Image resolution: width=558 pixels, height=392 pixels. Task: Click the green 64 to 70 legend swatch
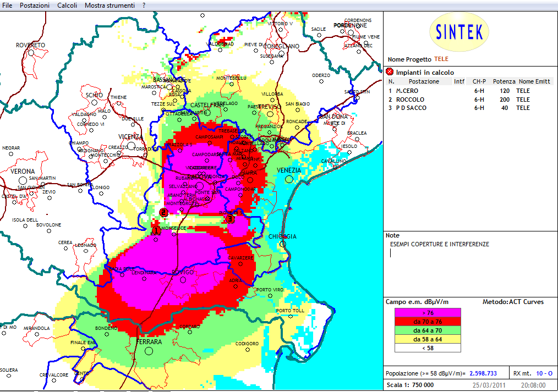pos(428,330)
